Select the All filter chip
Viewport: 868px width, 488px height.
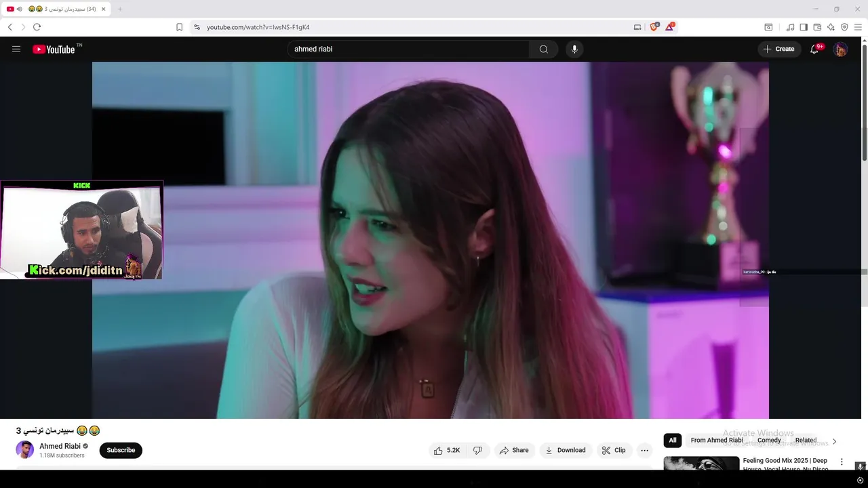(673, 441)
